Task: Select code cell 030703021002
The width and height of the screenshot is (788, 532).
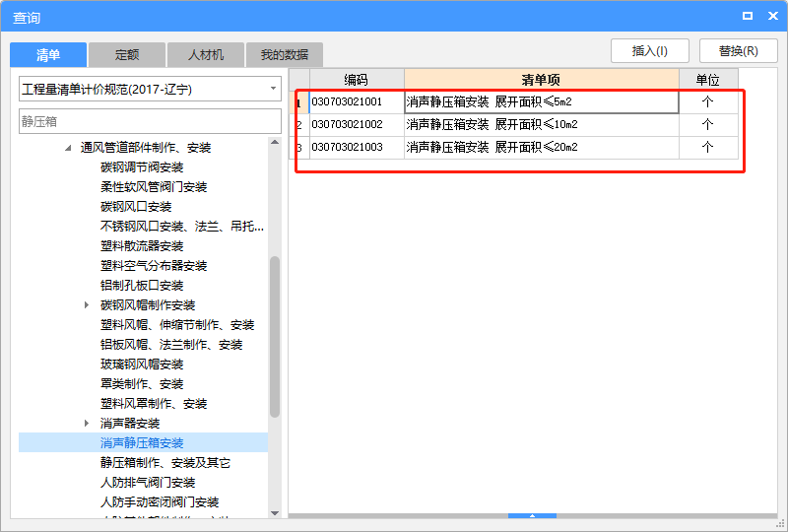Action: point(357,125)
